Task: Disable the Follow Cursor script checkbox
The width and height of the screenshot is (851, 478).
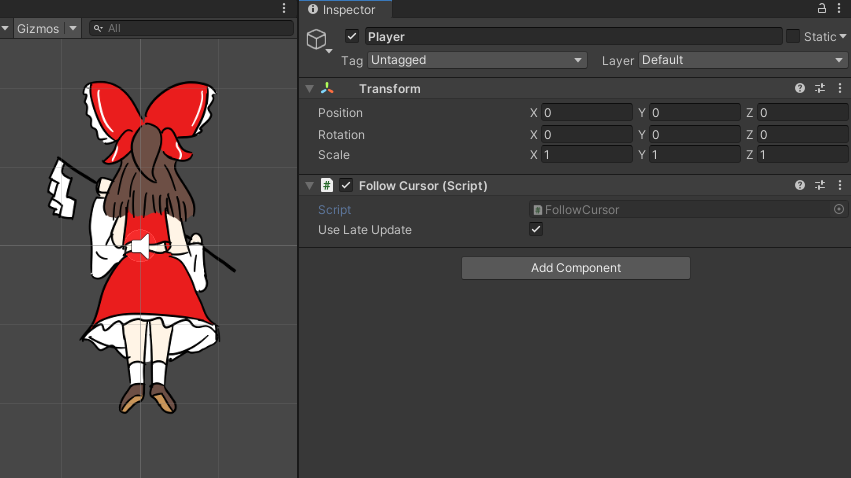Action: [346, 186]
